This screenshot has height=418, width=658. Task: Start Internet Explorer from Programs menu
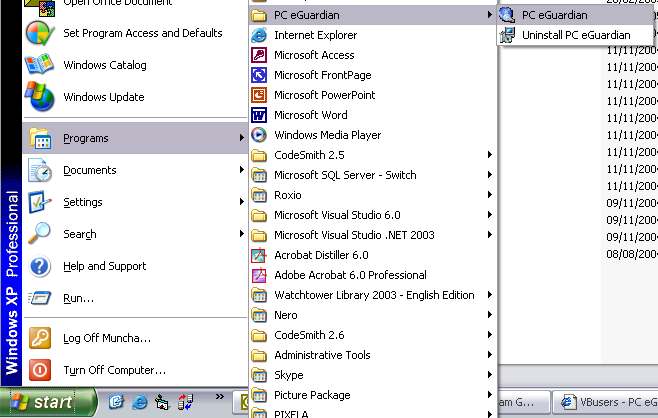click(315, 35)
